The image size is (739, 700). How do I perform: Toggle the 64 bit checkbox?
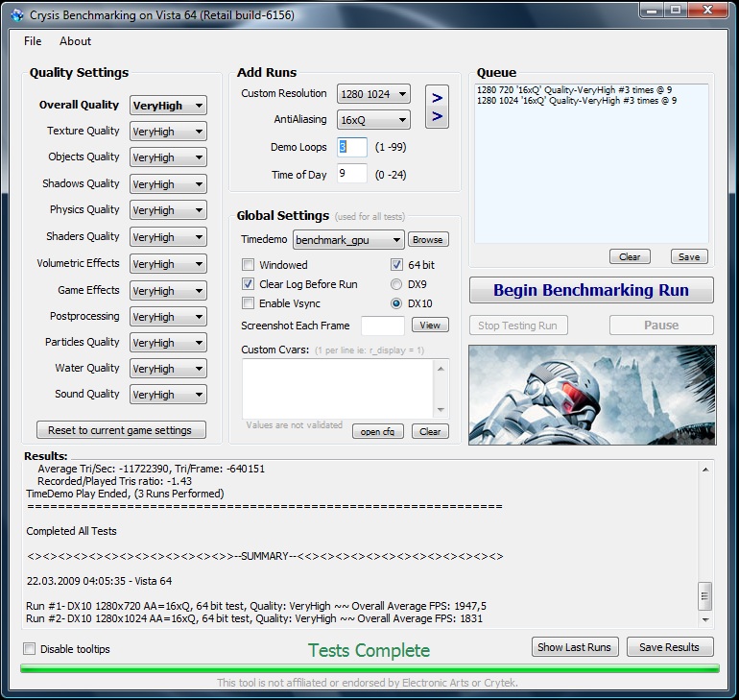[x=396, y=265]
